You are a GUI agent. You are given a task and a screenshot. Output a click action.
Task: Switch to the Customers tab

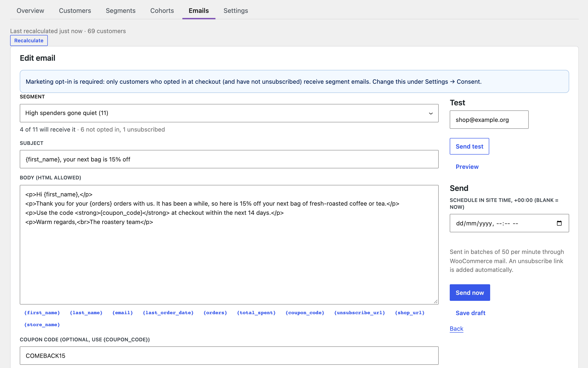75,11
